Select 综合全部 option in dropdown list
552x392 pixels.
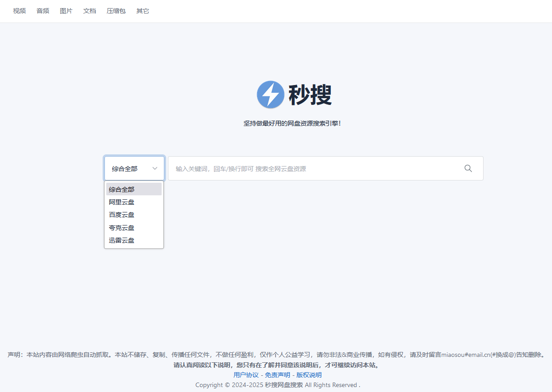[134, 189]
